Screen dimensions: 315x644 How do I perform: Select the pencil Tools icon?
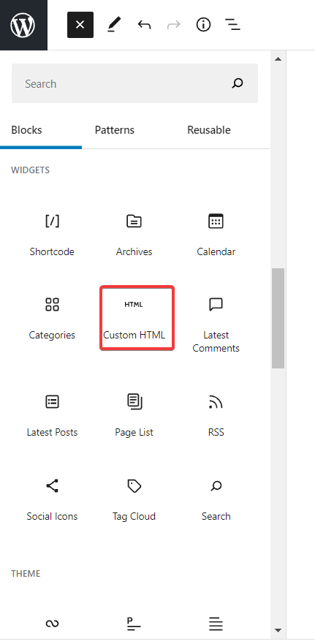pyautogui.click(x=114, y=25)
